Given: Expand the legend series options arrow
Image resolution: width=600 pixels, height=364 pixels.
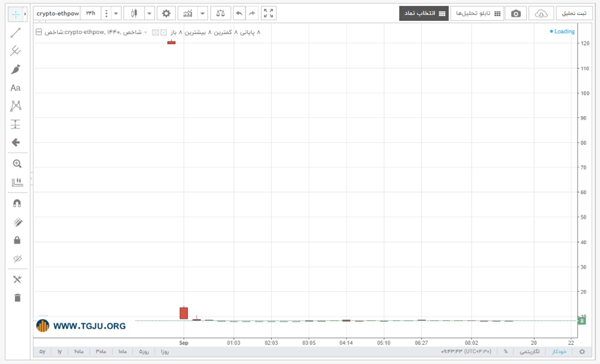Looking at the screenshot, I should 146,32.
